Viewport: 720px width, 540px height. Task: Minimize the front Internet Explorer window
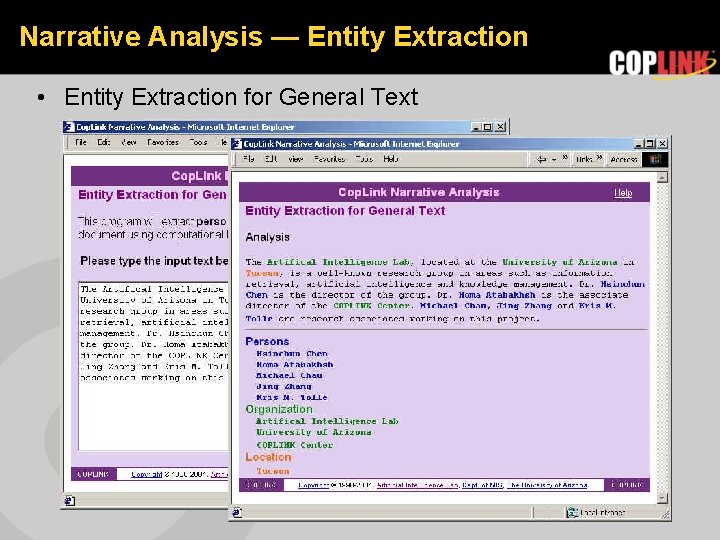[639, 144]
